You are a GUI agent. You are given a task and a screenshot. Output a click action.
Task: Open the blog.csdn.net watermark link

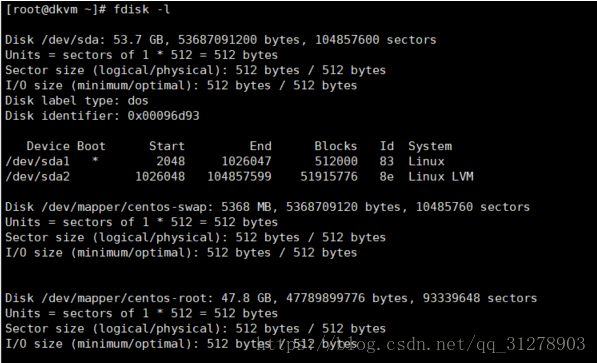[x=420, y=344]
